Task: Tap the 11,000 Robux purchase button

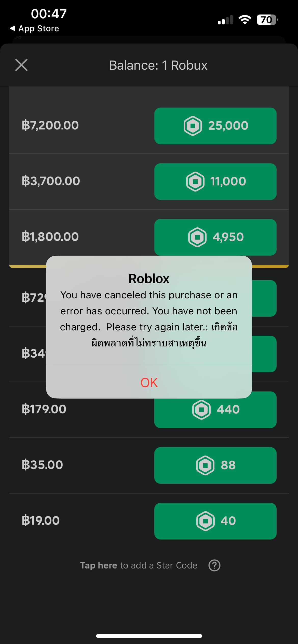Action: [215, 181]
